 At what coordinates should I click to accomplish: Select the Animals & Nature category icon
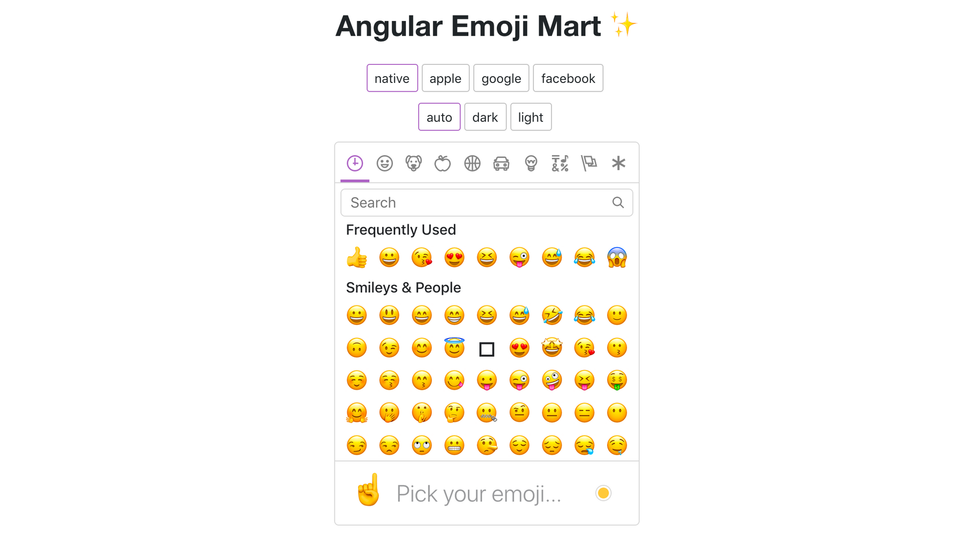click(x=413, y=163)
